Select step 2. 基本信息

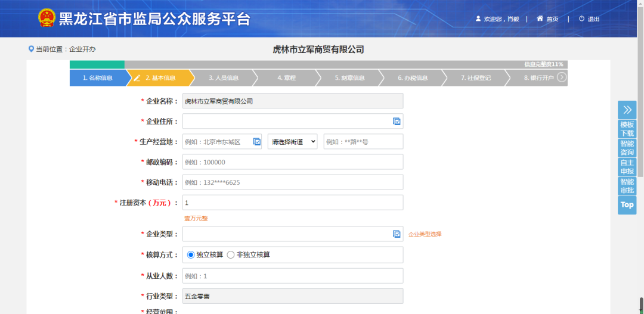pos(160,77)
